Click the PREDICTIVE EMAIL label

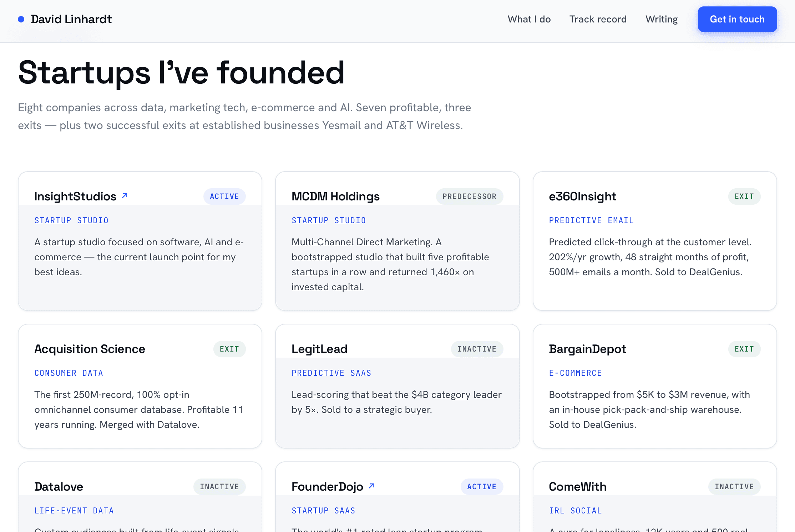[x=591, y=220]
